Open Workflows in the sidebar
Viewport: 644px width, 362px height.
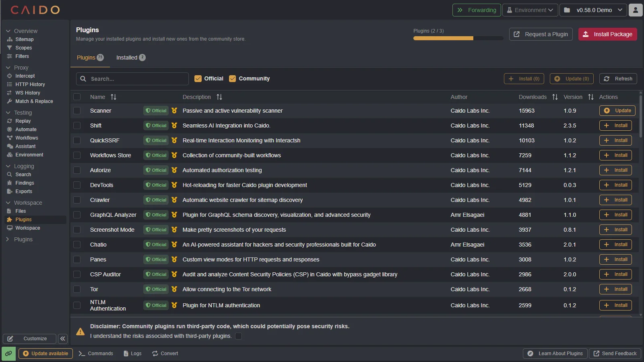click(x=27, y=138)
